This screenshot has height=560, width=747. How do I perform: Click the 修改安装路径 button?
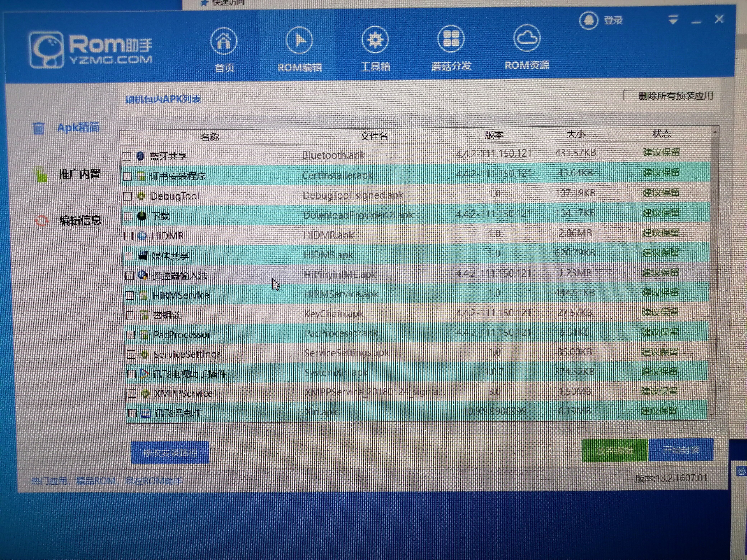[170, 452]
